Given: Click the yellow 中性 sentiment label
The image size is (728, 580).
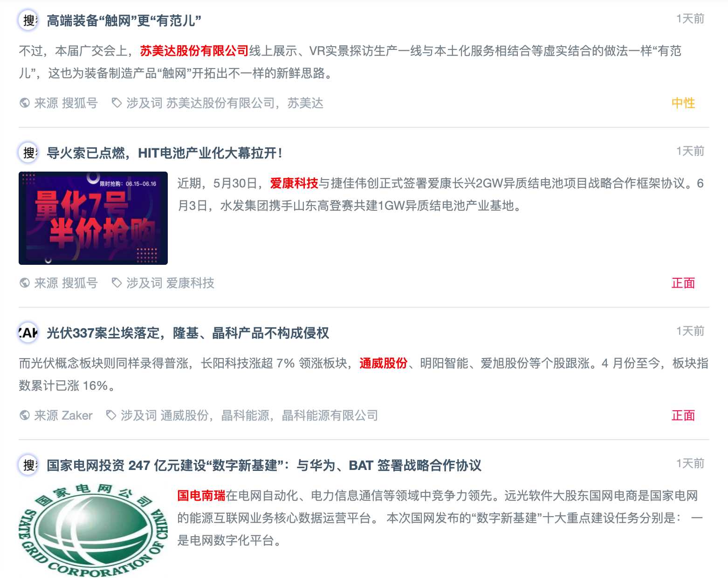Looking at the screenshot, I should pos(683,103).
